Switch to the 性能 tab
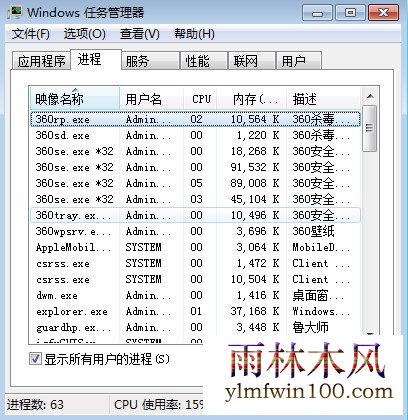408x420 pixels. pyautogui.click(x=204, y=61)
